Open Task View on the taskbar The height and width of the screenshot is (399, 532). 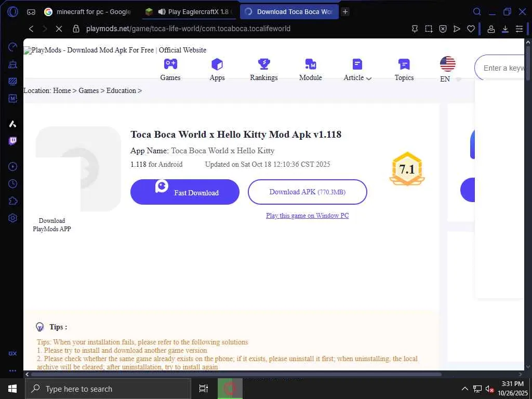[204, 389]
